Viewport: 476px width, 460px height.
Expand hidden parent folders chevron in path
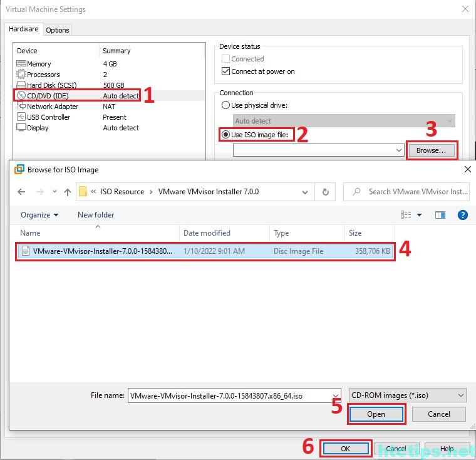point(93,191)
